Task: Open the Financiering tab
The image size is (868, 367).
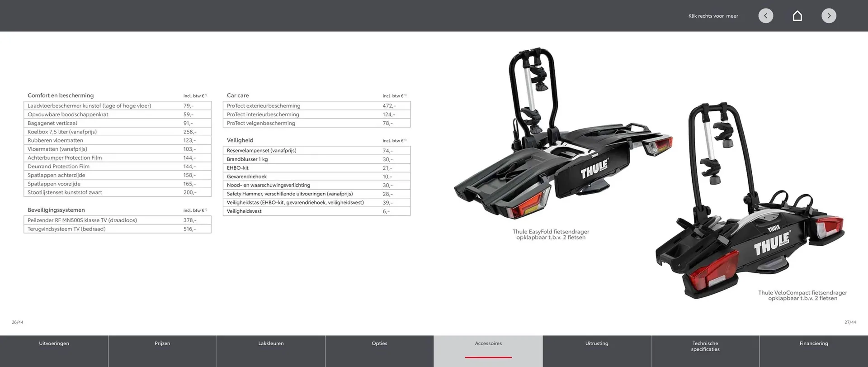Action: coord(814,343)
